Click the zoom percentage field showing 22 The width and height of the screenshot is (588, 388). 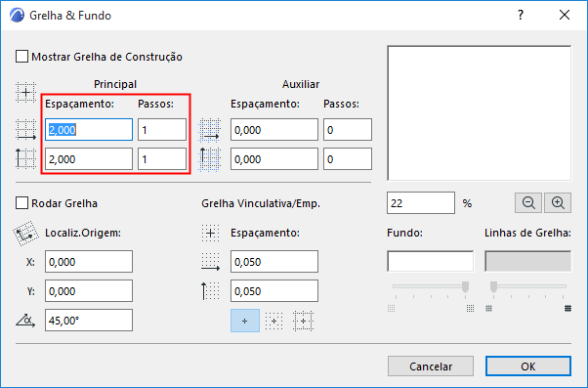421,203
